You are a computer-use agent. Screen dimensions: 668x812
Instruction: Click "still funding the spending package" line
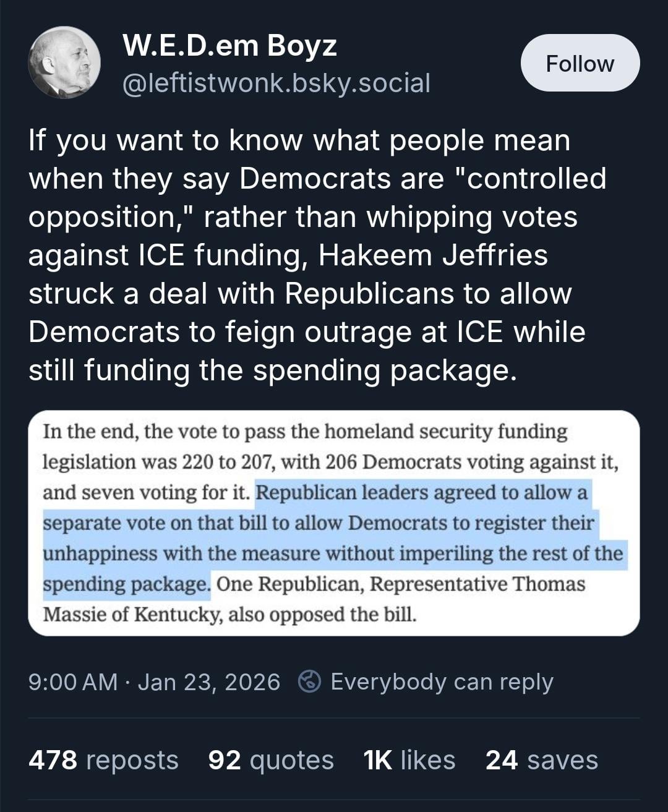tap(272, 370)
